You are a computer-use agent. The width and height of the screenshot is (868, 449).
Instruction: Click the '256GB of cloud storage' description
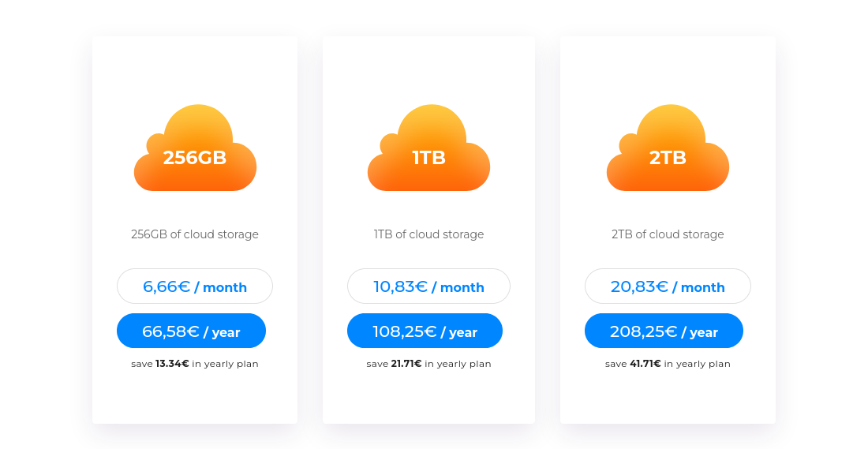[195, 234]
